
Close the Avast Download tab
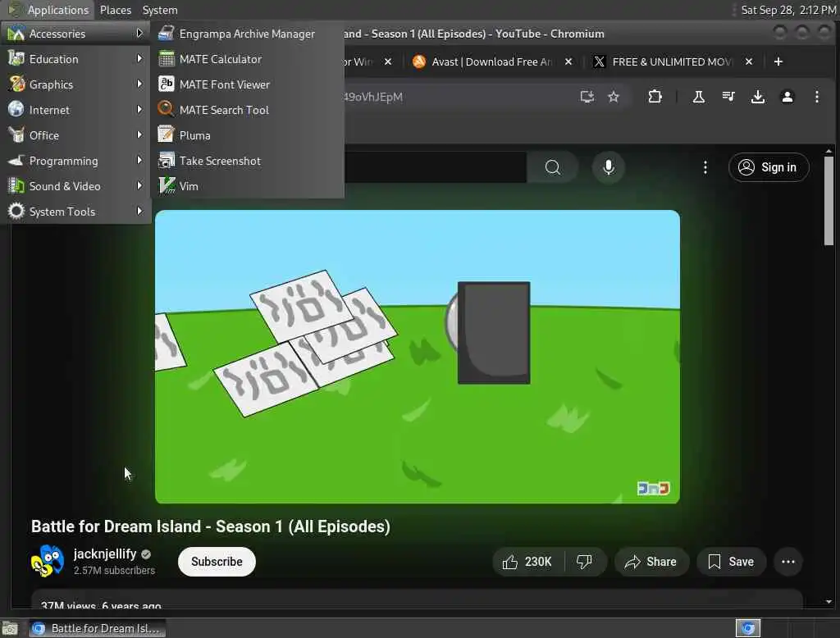pos(568,62)
